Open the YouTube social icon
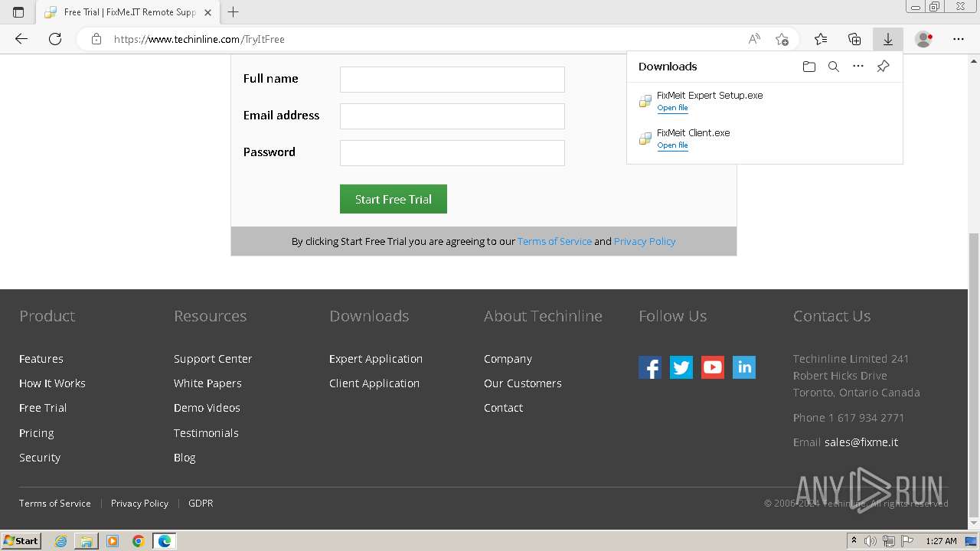This screenshot has width=980, height=551. coord(713,367)
